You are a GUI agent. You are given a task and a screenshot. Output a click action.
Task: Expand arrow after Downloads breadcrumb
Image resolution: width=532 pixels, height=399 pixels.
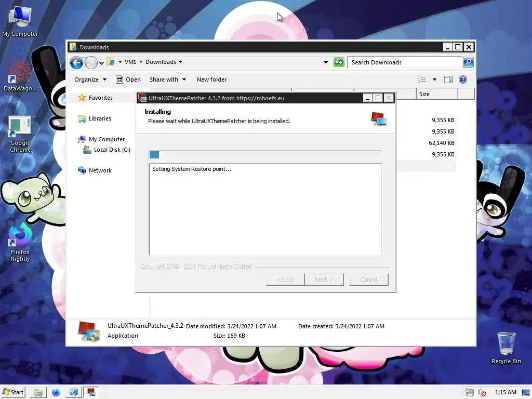pos(180,62)
